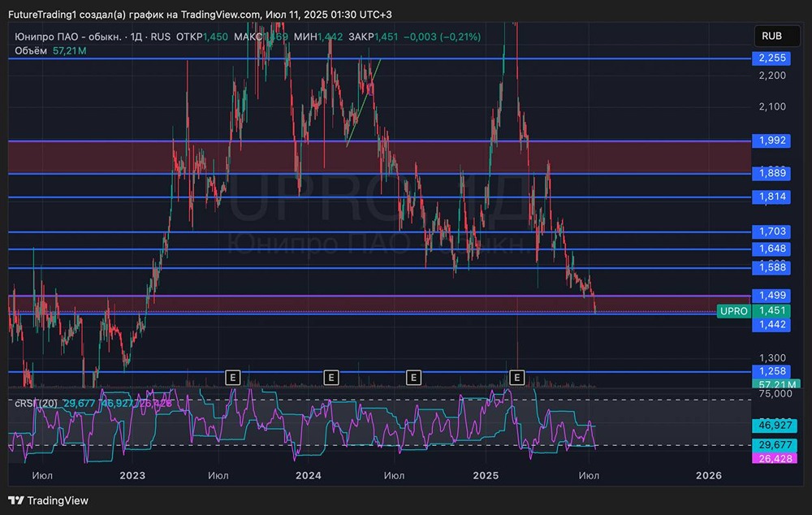The image size is (812, 515).
Task: Click the earnings E marker near 2025
Action: [517, 377]
